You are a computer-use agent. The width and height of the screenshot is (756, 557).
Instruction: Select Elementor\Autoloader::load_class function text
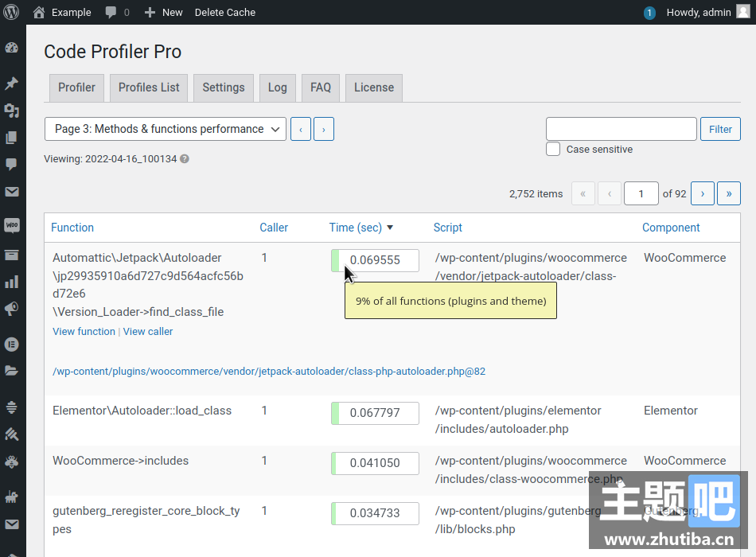[x=142, y=411]
